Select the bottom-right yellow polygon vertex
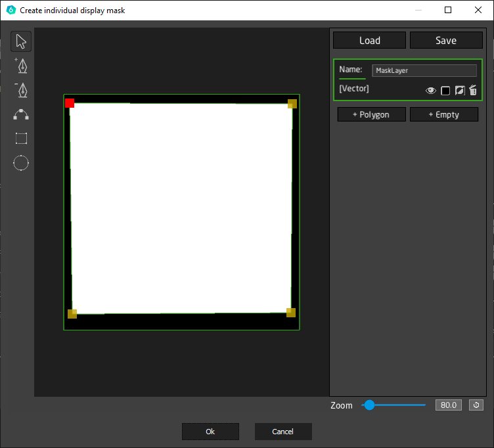Image resolution: width=494 pixels, height=448 pixels. pos(291,313)
